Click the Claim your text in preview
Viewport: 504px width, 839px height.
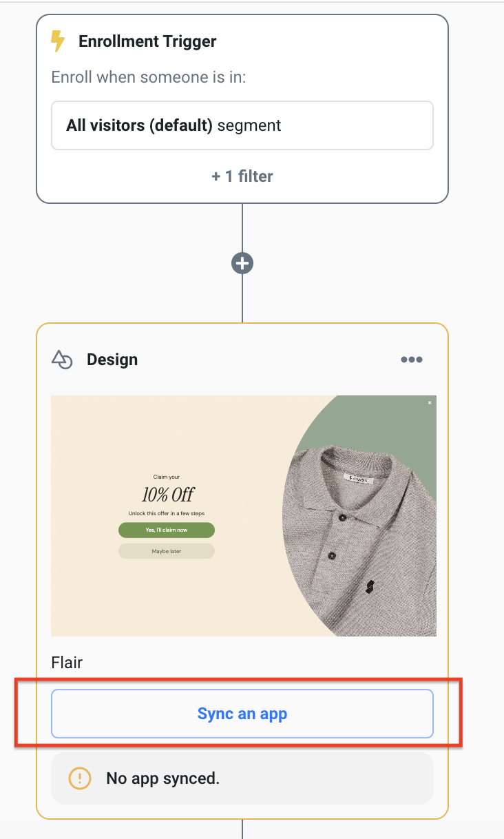[x=167, y=477]
